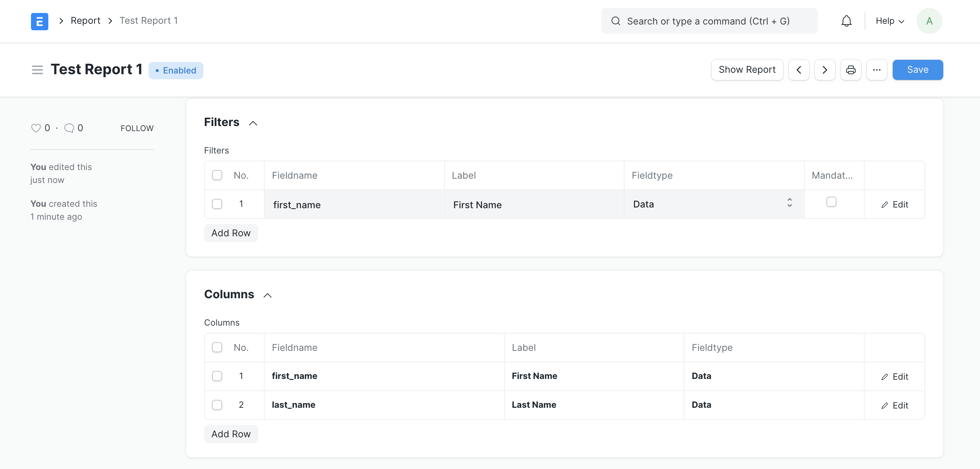The width and height of the screenshot is (980, 469).
Task: Go to next document arrow
Action: (x=824, y=70)
